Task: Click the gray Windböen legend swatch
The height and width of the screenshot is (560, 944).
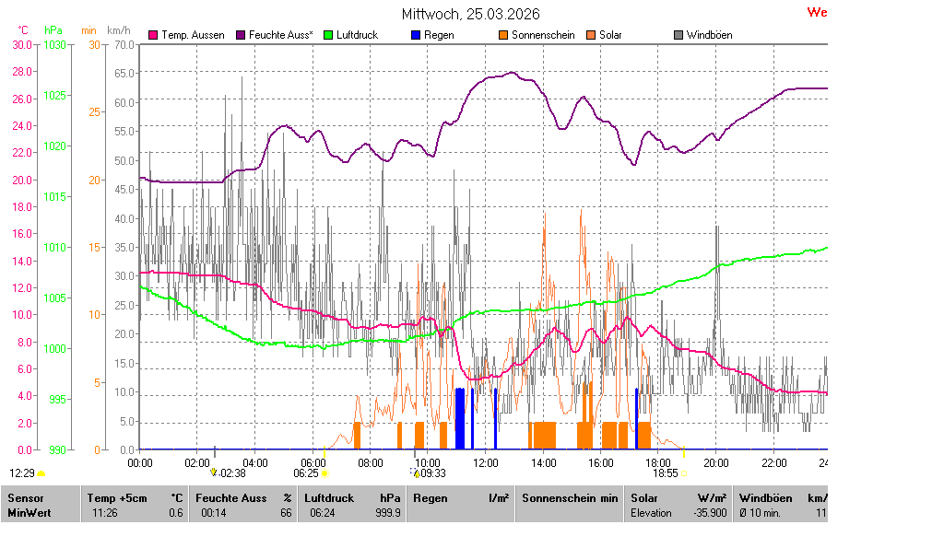Action: pyautogui.click(x=678, y=35)
